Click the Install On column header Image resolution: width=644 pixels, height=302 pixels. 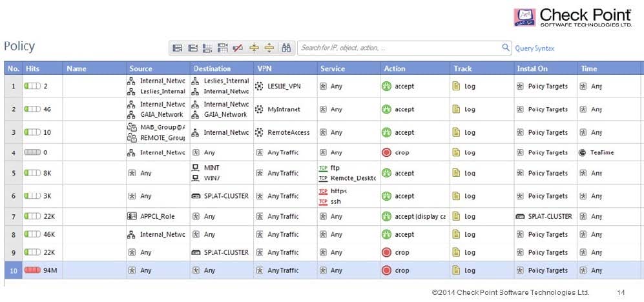[546, 68]
